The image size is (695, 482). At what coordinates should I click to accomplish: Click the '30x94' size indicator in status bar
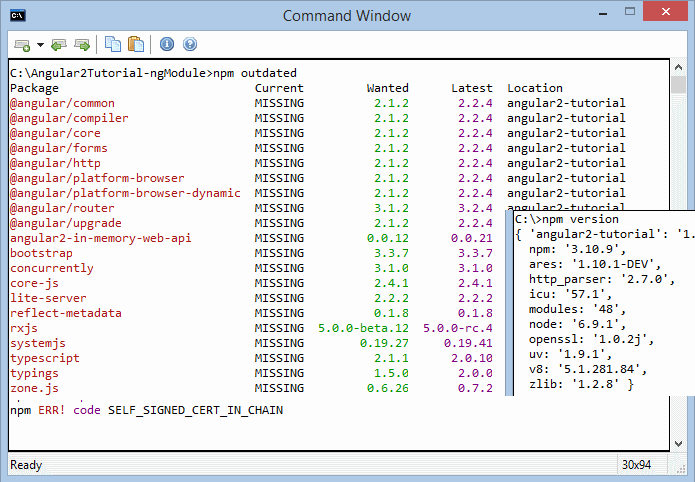(636, 465)
